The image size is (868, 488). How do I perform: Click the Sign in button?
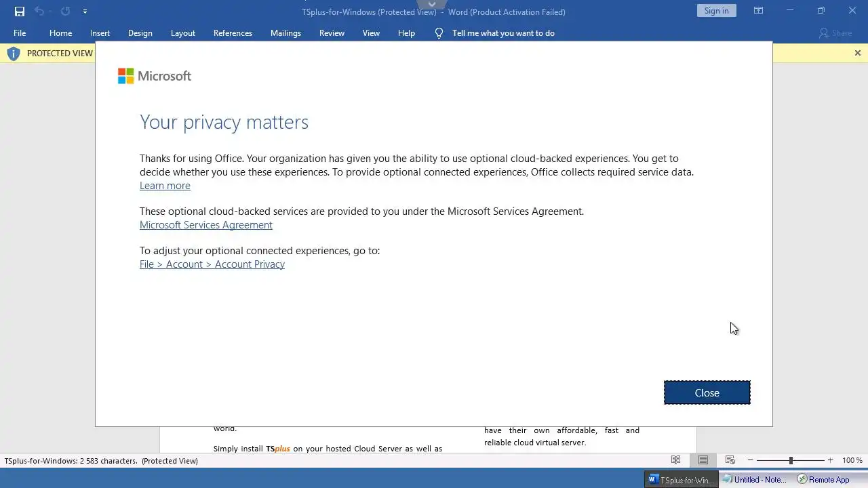point(716,11)
